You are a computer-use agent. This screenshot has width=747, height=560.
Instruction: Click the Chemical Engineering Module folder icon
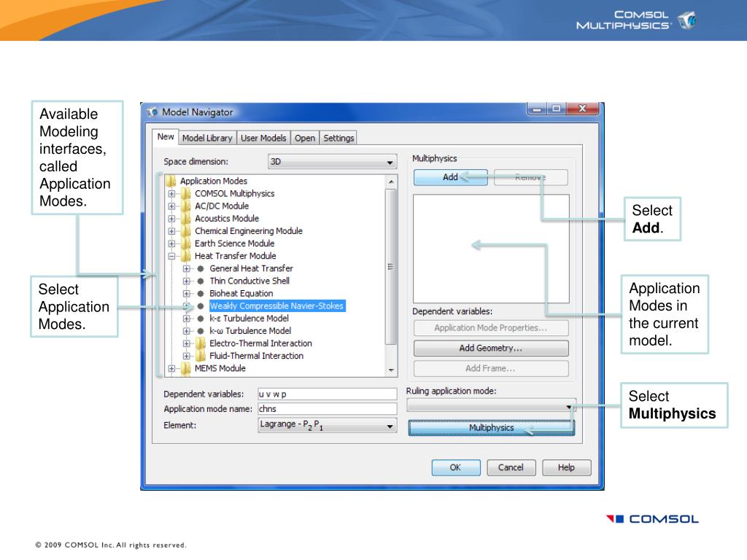point(186,231)
